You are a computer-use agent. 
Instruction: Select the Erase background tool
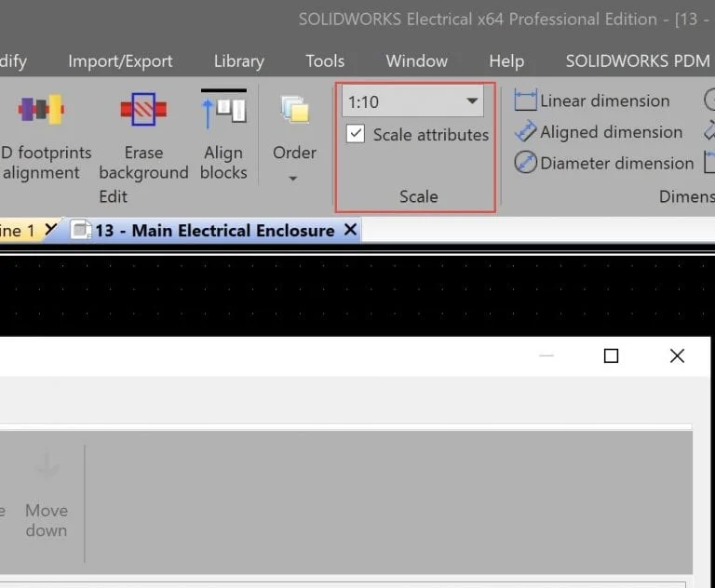143,110
